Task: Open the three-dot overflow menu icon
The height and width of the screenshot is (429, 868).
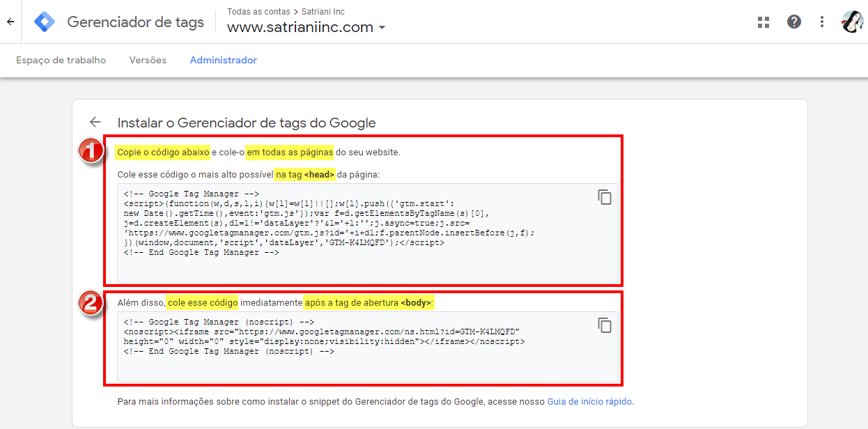Action: 822,22
